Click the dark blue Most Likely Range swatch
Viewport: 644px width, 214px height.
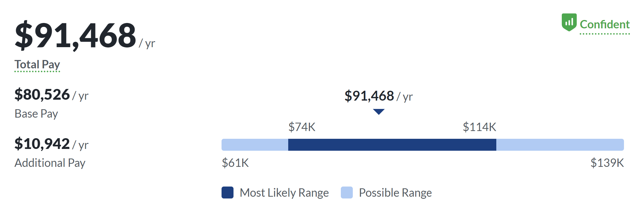(x=228, y=193)
